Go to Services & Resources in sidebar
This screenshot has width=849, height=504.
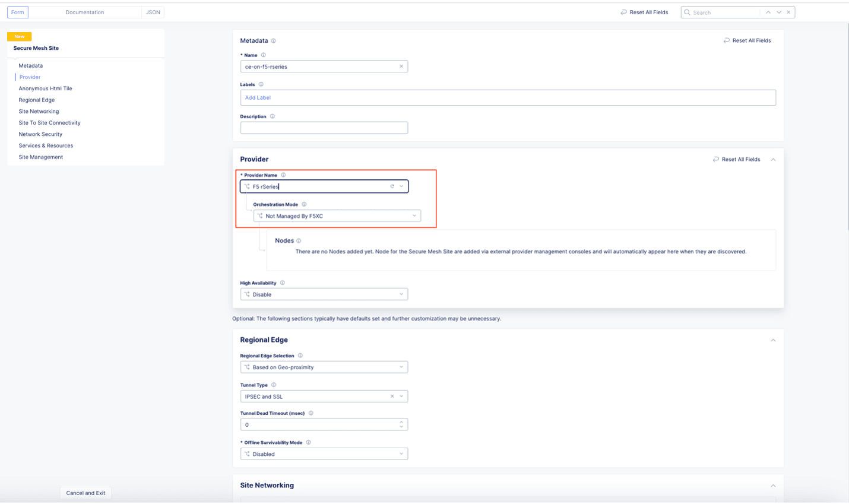(46, 145)
